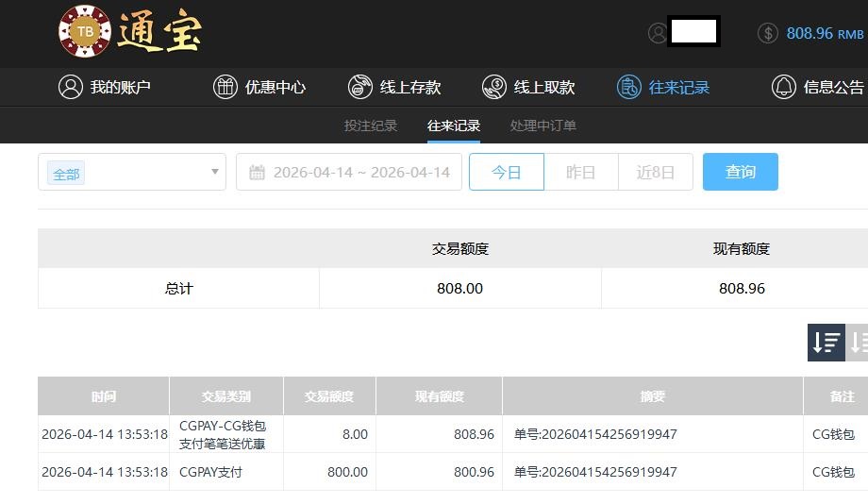
Task: Click the 线上存款 deposit icon
Action: coord(359,87)
